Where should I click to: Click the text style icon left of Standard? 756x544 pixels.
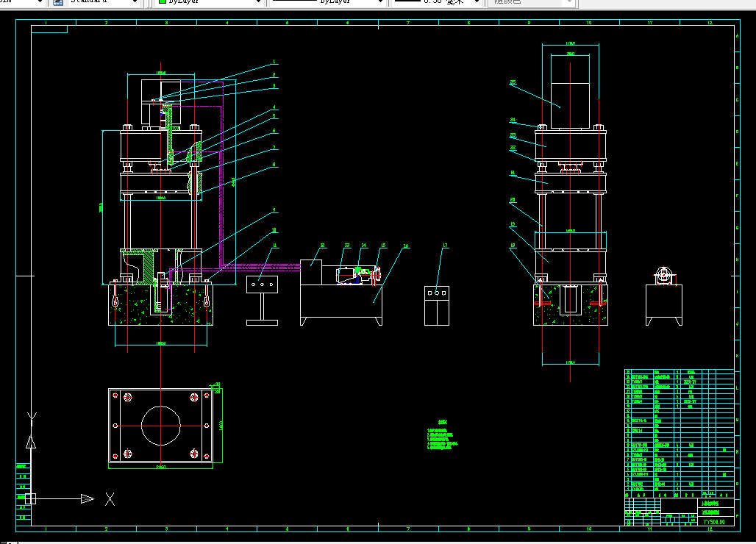[x=58, y=2]
